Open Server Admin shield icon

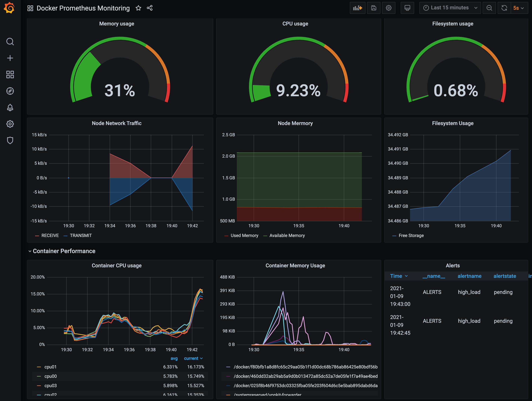click(x=10, y=140)
